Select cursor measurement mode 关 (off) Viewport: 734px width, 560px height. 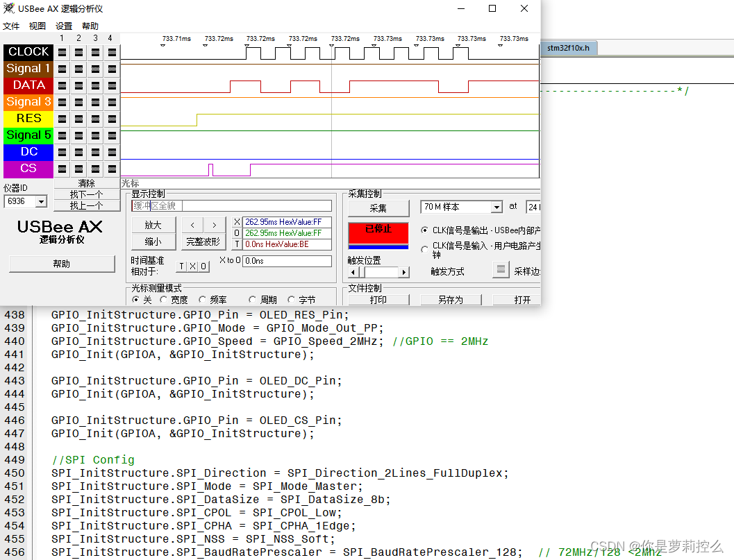tap(135, 299)
